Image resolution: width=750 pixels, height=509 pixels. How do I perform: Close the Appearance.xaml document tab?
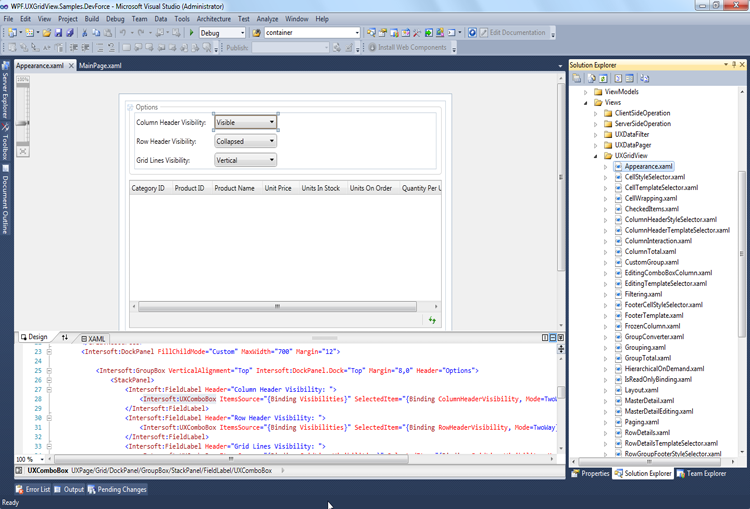[71, 66]
